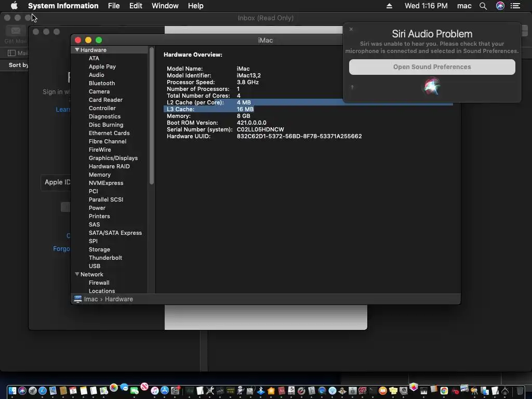Viewport: 532px width, 399px height.
Task: Open the System Information menu
Action: click(63, 6)
